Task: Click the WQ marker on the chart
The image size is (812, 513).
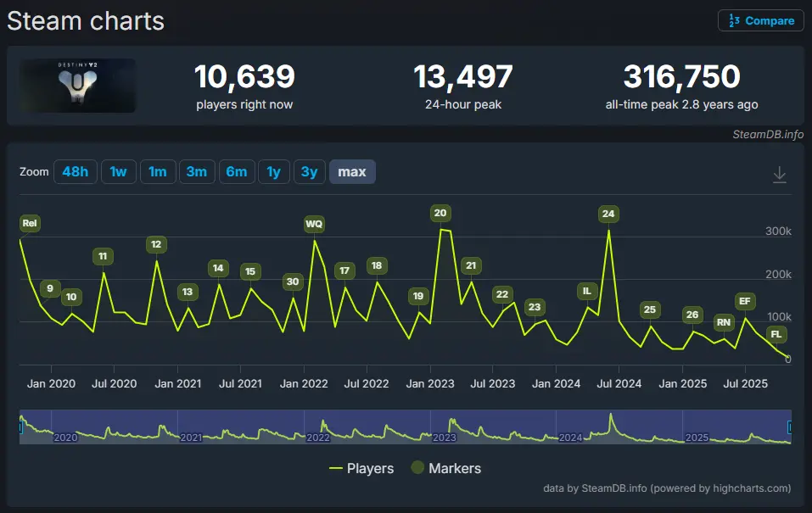Action: point(314,224)
